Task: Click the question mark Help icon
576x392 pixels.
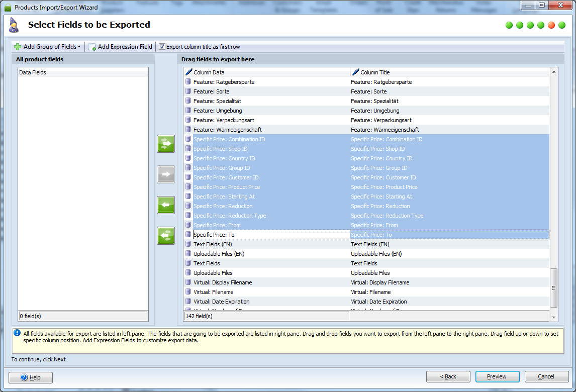Action: pos(24,377)
